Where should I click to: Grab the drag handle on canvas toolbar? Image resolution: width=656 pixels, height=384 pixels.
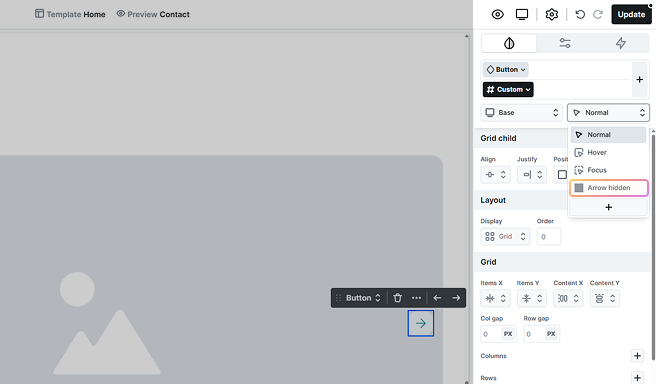tap(338, 298)
